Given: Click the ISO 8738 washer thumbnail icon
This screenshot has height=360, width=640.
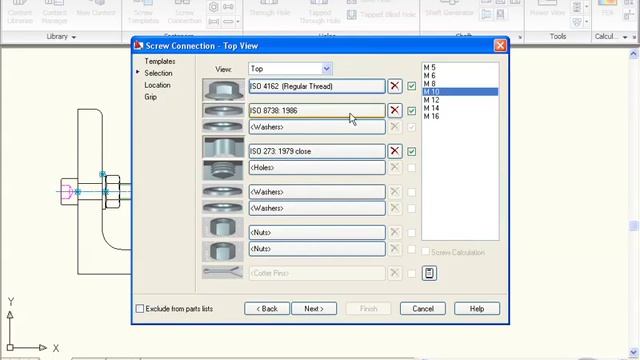Looking at the screenshot, I should [x=223, y=110].
